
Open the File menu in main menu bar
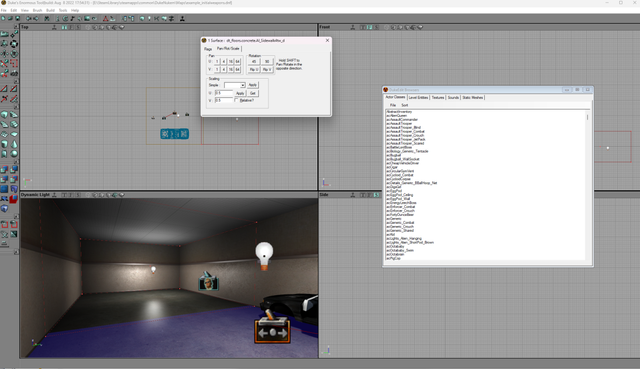tap(4, 10)
